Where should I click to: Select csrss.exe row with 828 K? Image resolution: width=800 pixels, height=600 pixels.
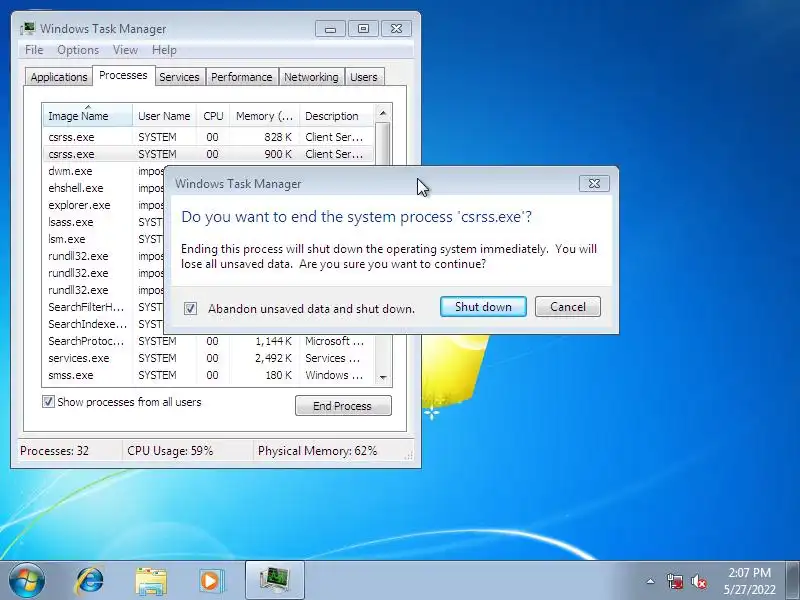tap(208, 137)
